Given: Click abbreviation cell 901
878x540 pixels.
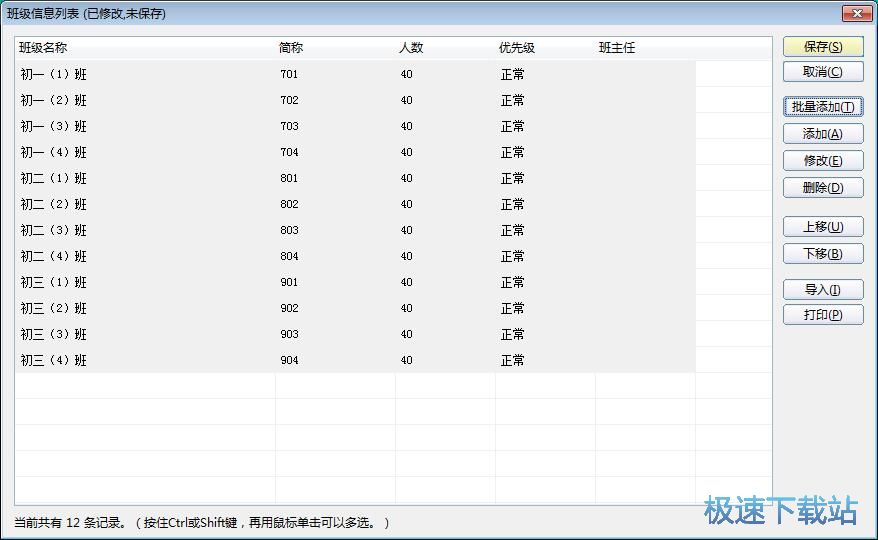Looking at the screenshot, I should coord(289,282).
